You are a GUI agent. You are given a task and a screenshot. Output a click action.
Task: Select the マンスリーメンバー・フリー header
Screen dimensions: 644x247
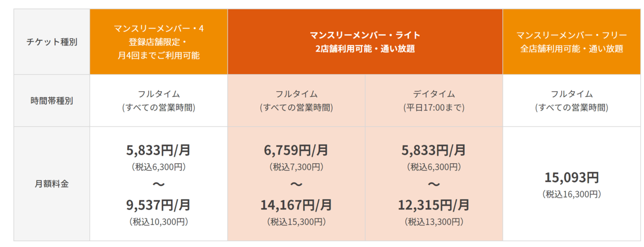click(x=572, y=42)
